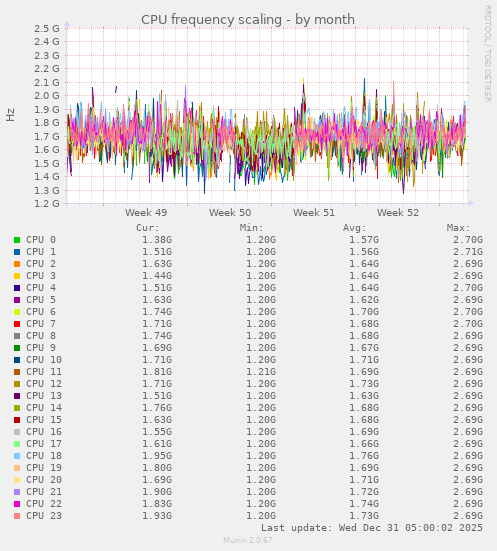Click the CPU 3 yellow color swatch

[17, 276]
